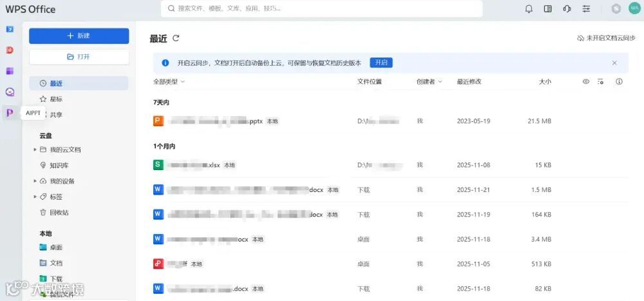Click the 最近修改 column header
Screen dimensions: 644x301
[x=469, y=81]
